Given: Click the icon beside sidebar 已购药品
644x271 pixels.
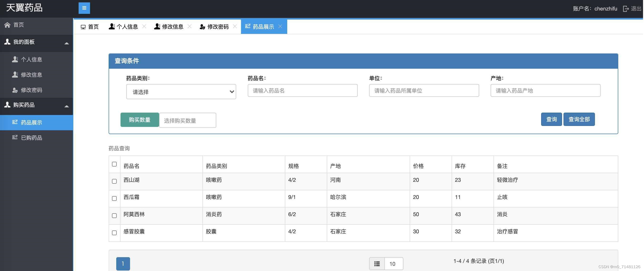Looking at the screenshot, I should [x=15, y=137].
